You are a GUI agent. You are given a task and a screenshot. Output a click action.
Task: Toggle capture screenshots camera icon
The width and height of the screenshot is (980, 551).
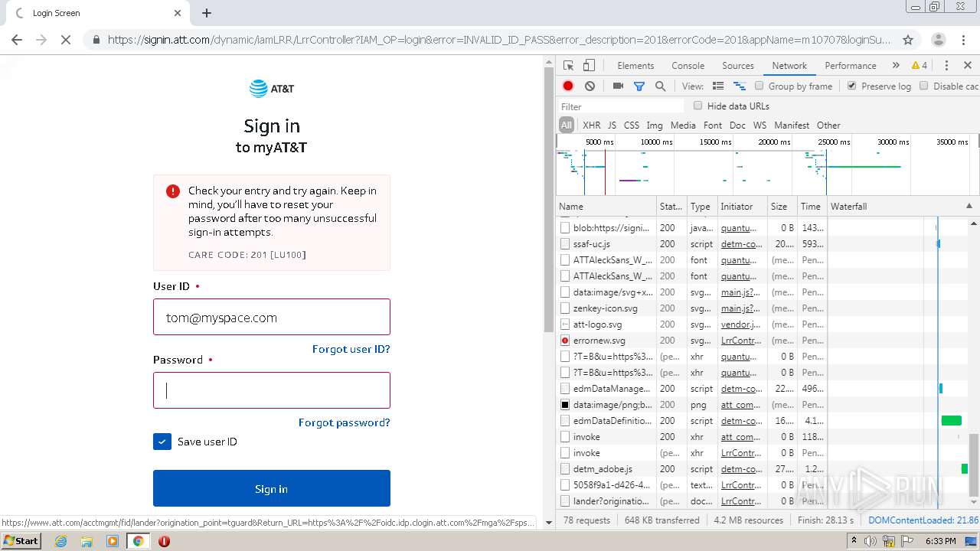tap(618, 86)
